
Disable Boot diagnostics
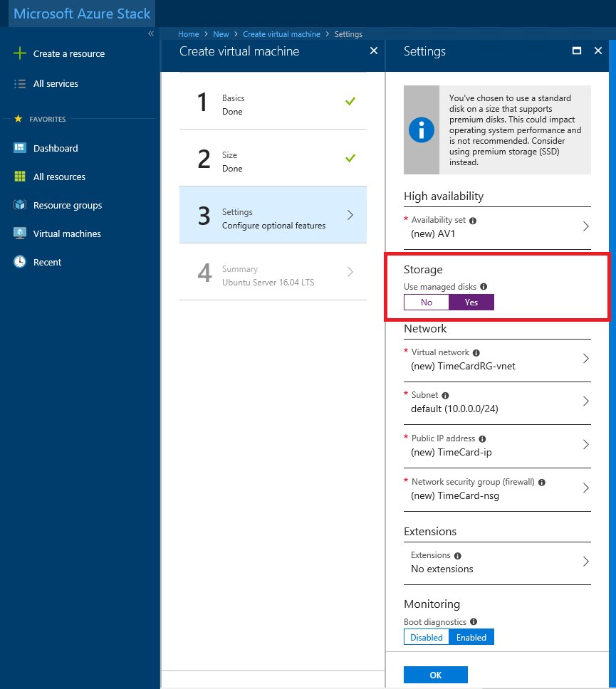click(426, 637)
